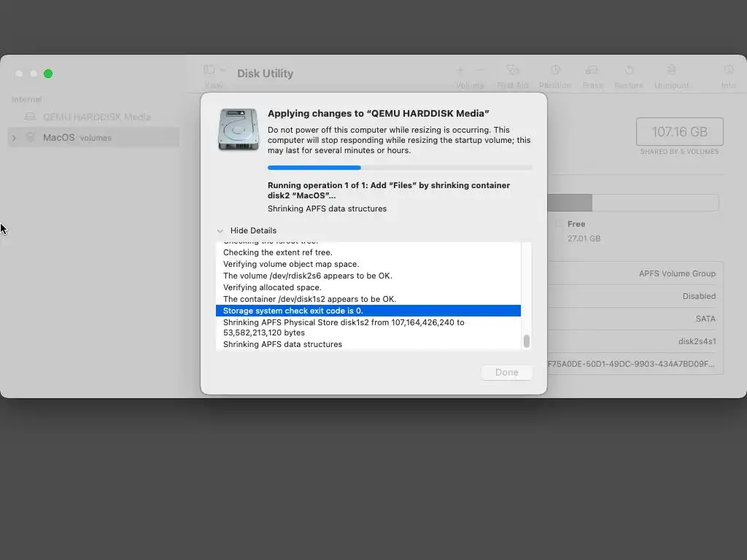Click the Free space legend label
This screenshot has width=747, height=560.
[x=576, y=224]
